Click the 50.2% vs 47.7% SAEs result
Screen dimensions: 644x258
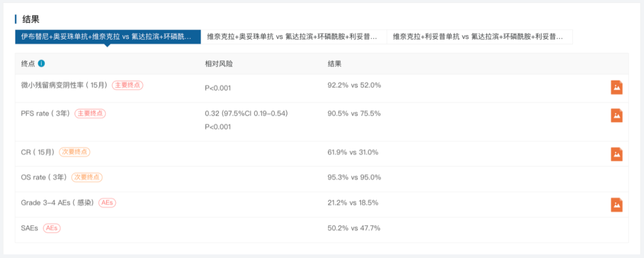pyautogui.click(x=354, y=228)
